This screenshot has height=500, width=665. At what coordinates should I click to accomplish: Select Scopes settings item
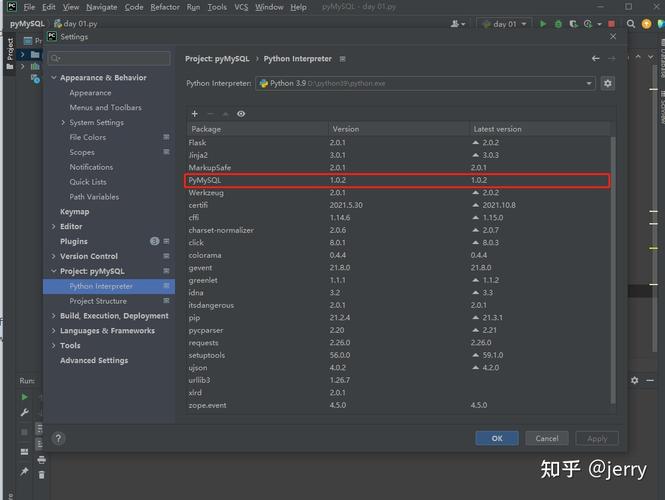82,152
